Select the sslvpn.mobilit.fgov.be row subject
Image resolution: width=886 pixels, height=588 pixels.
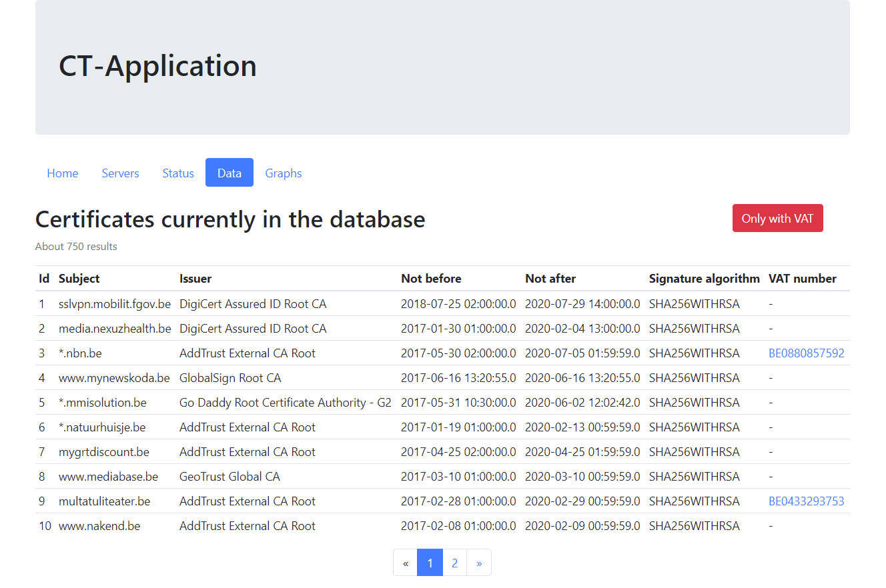point(114,304)
